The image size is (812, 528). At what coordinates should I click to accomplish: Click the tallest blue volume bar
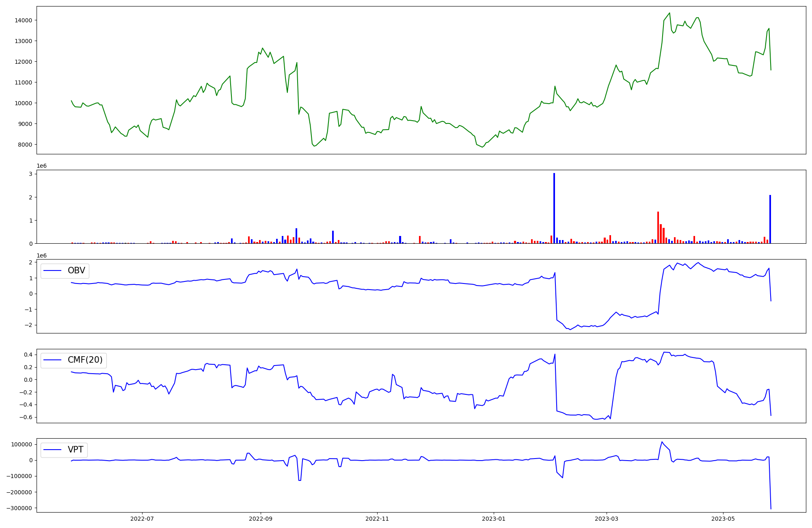[554, 208]
